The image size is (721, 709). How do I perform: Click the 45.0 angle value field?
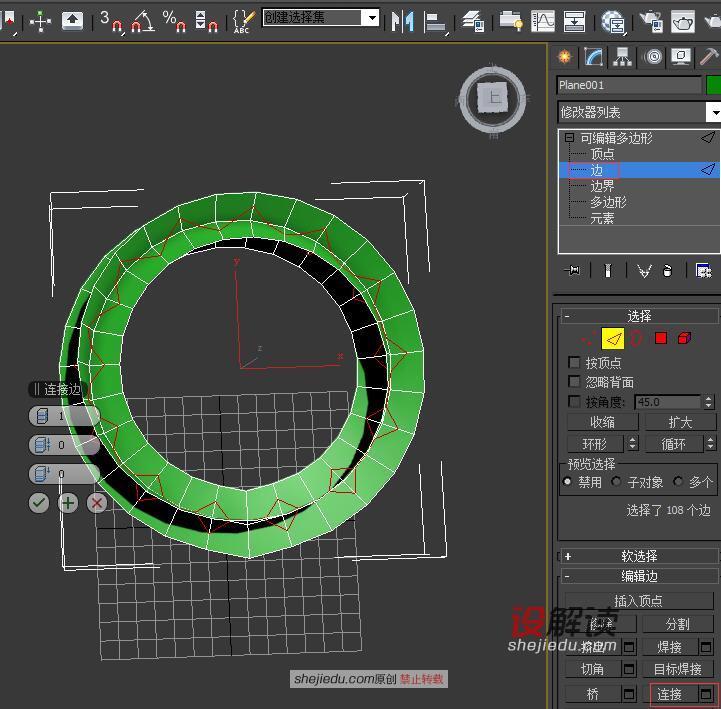[667, 402]
